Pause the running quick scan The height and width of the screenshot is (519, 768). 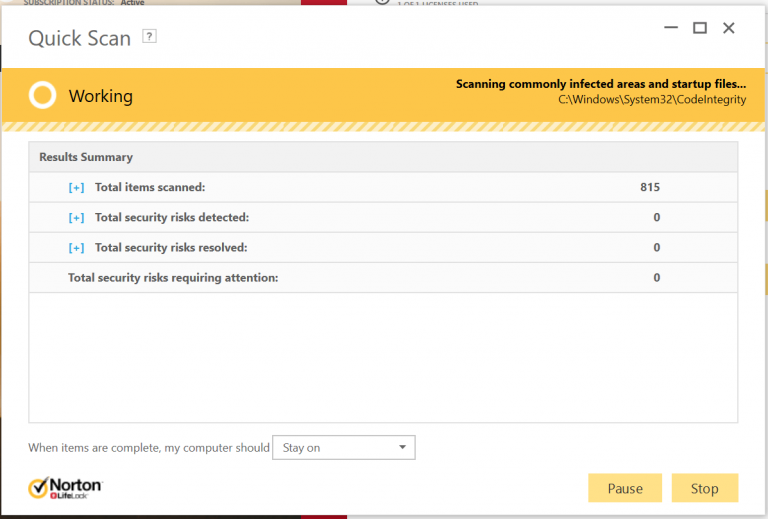coord(625,488)
